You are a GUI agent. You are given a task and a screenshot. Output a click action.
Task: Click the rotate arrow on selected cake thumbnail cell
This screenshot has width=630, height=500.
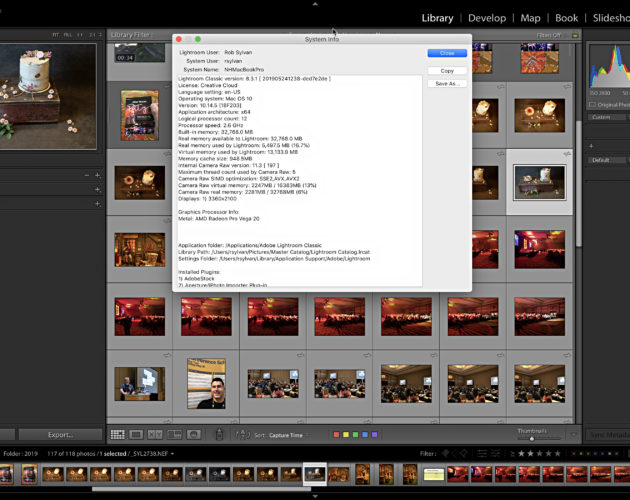[567, 154]
